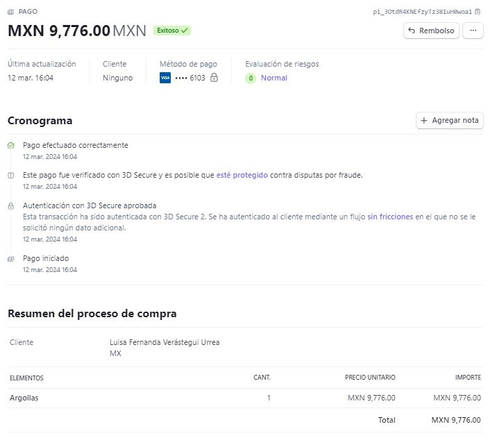Click the Rembolso refund button

coord(431,31)
